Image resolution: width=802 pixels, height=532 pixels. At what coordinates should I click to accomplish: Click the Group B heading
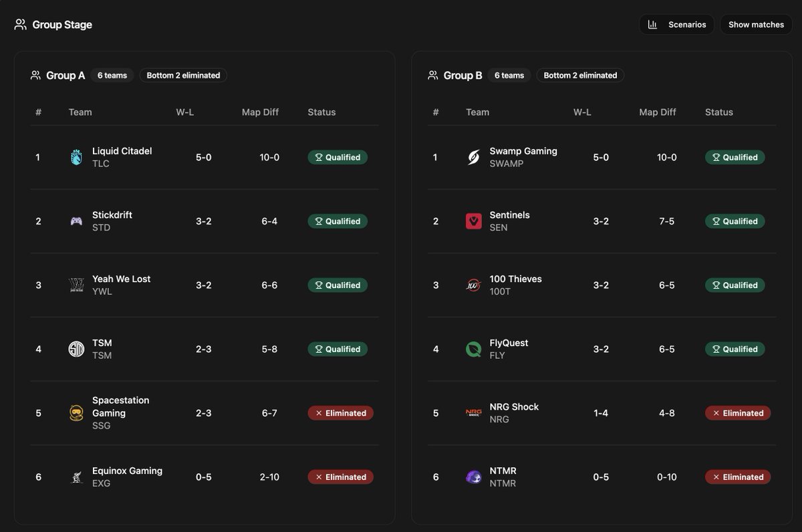(463, 76)
